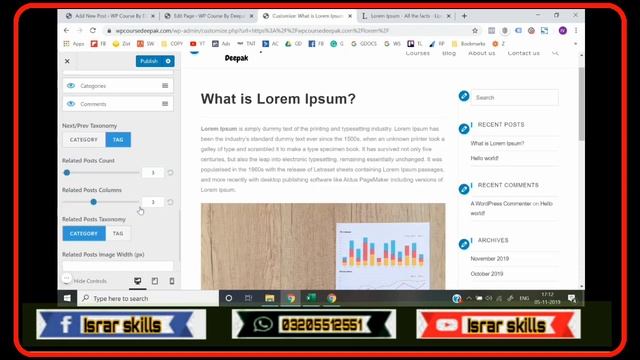This screenshot has width=640, height=360.
Task: Adjust the Related Posts Count slider
Action: click(67, 173)
